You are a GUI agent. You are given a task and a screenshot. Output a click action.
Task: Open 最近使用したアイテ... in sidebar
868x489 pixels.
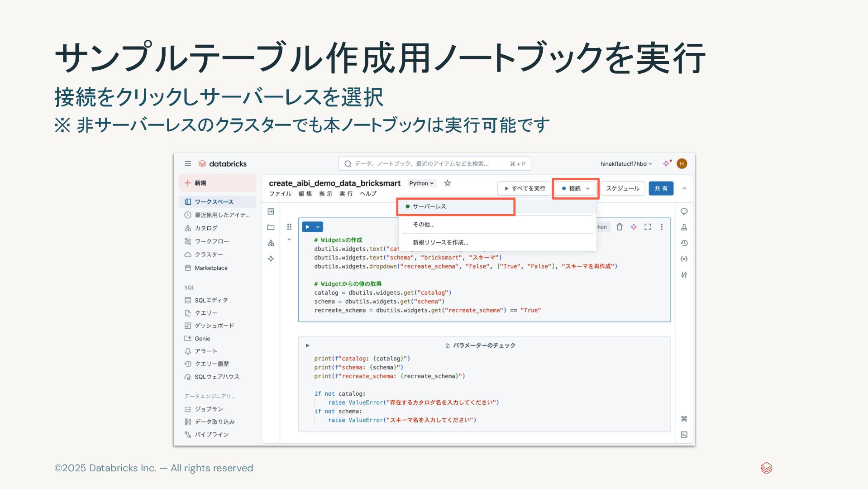pyautogui.click(x=218, y=215)
